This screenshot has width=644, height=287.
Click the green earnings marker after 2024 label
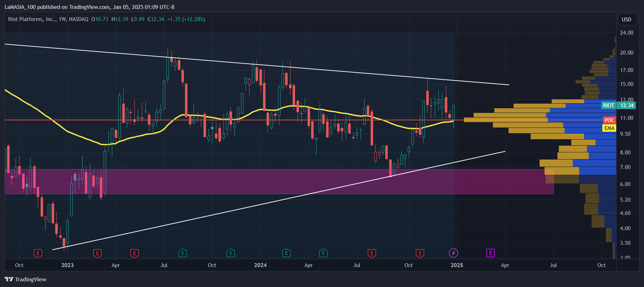point(286,253)
